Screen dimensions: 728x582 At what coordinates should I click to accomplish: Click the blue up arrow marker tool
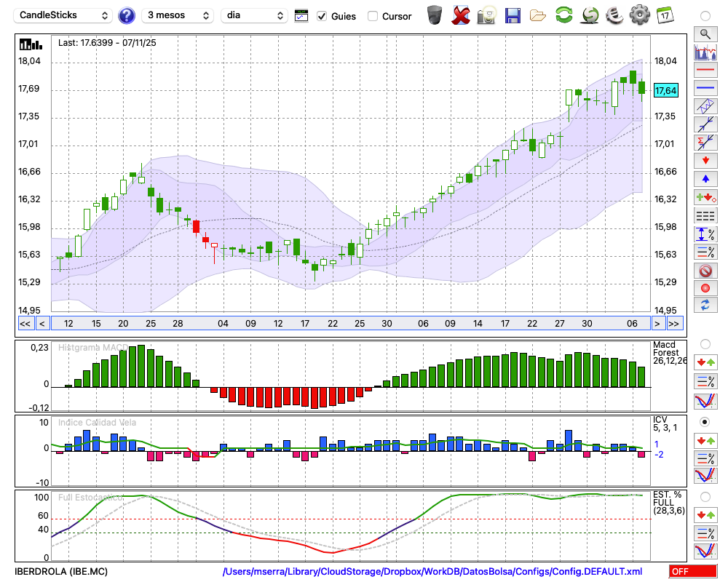point(705,178)
